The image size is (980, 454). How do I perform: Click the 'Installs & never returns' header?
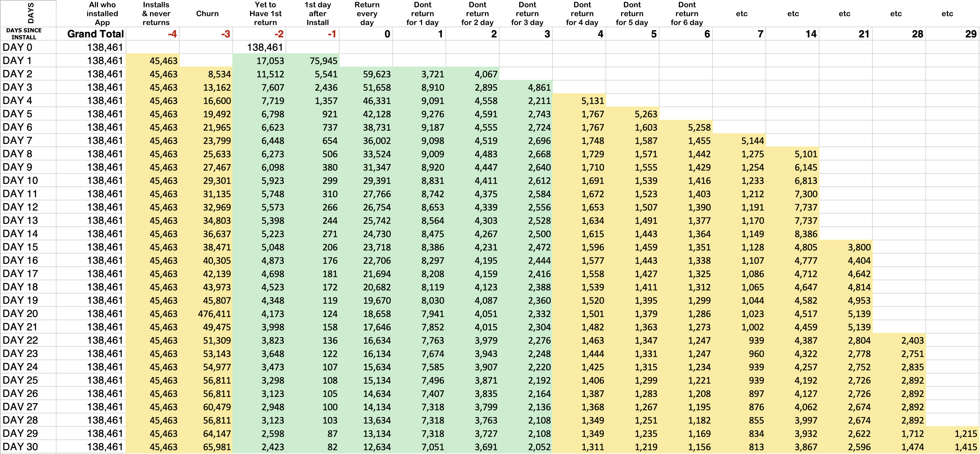click(156, 14)
